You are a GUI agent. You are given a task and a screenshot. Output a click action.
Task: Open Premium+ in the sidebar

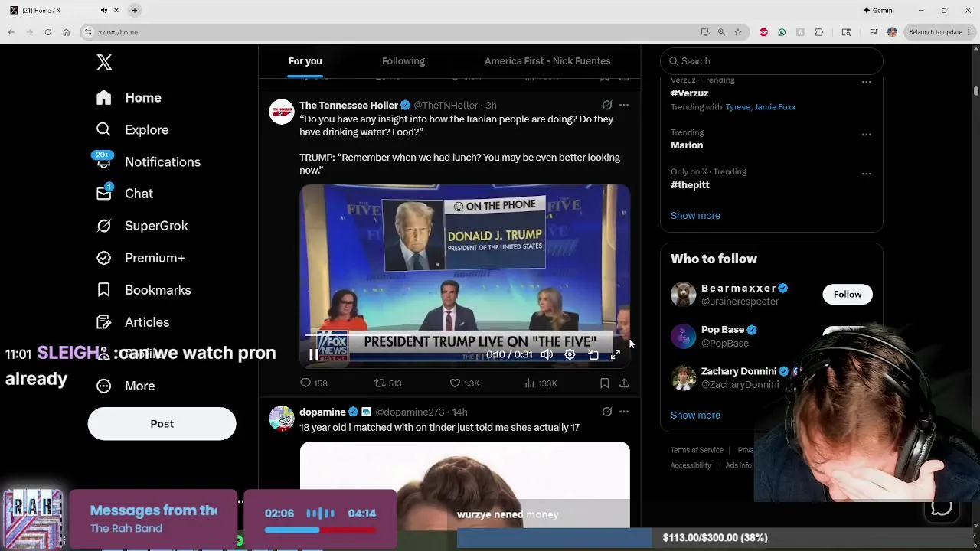(140, 259)
